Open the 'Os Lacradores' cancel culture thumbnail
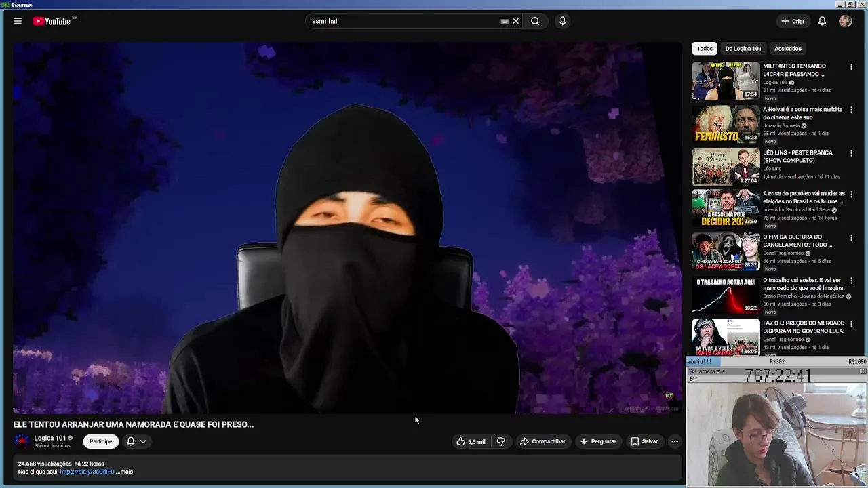 [x=726, y=252]
